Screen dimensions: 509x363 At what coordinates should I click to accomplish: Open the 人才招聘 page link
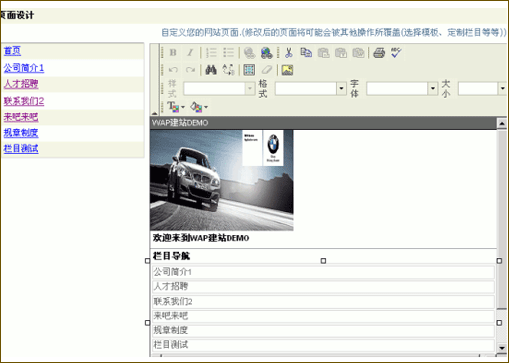click(21, 84)
